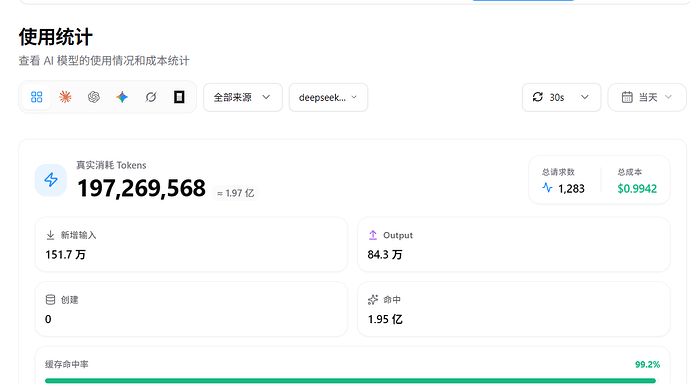The width and height of the screenshot is (690, 390).
Task: Click the upload icon beside Output
Action: (373, 235)
